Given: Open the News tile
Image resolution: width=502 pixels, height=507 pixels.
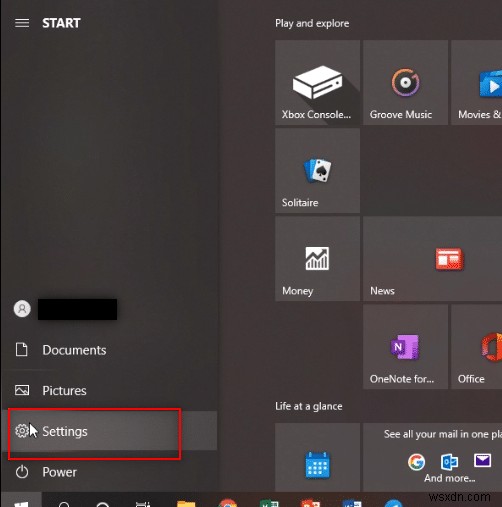Looking at the screenshot, I should point(433,259).
